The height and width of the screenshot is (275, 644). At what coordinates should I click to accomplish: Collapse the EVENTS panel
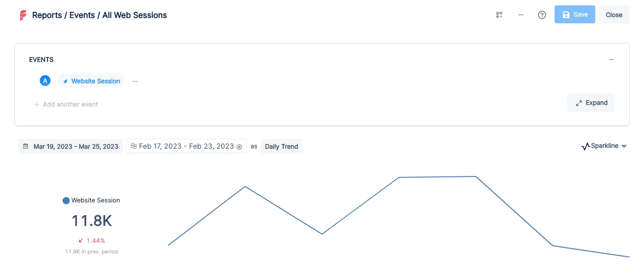[x=611, y=59]
